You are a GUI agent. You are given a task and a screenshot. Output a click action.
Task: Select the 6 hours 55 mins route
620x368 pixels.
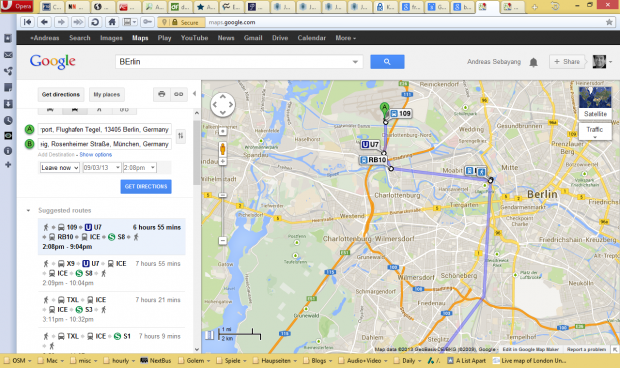pyautogui.click(x=112, y=236)
